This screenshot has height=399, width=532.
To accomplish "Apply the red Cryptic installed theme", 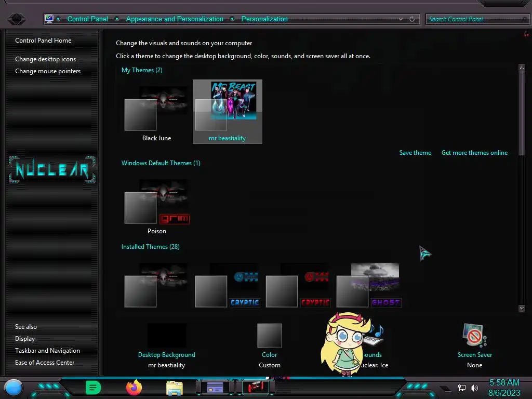I will click(298, 285).
